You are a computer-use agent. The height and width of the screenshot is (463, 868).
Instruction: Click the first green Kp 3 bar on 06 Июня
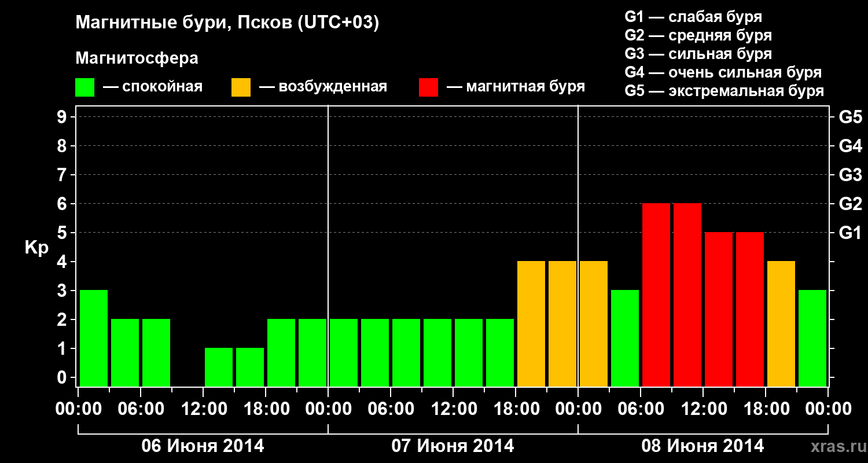point(94,338)
